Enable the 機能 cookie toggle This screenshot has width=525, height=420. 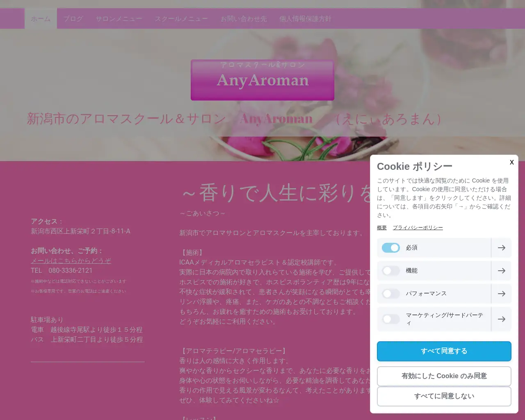[x=390, y=271]
